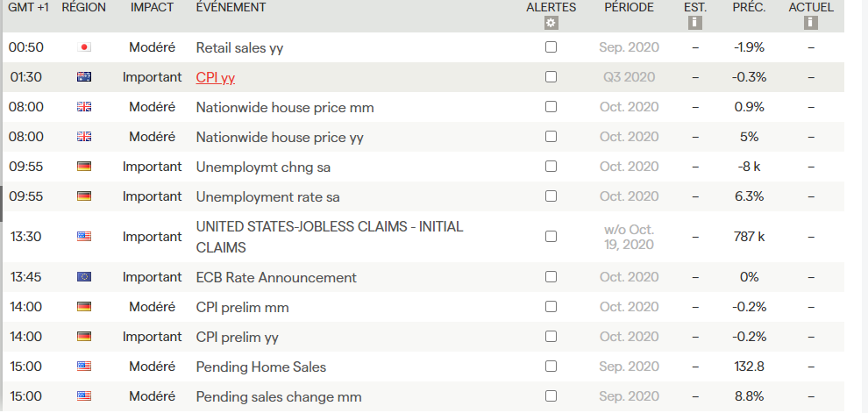This screenshot has height=413, width=868.
Task: Click the info icon under EST.
Action: 695,23
